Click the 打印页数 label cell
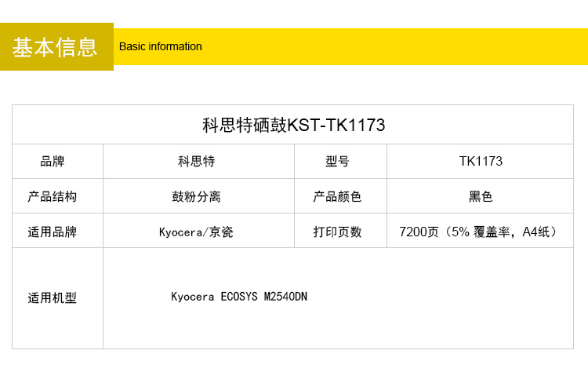The height and width of the screenshot is (376, 588). 337,232
